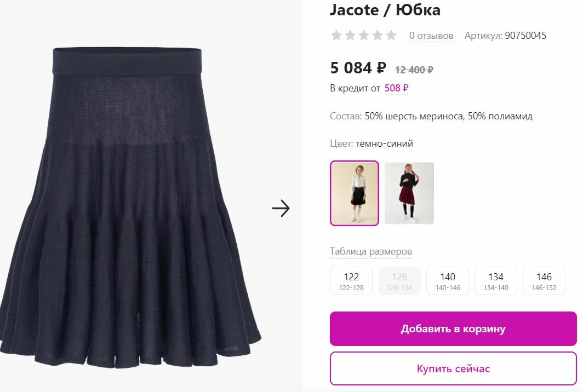
Task: Rate product with fifth star
Action: [x=391, y=35]
